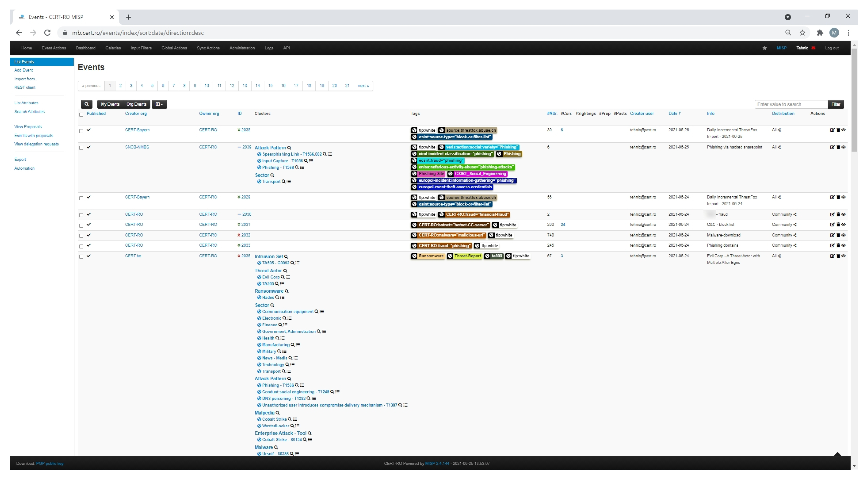The height and width of the screenshot is (478, 868).
Task: Click list icon next to Evil Corp cluster
Action: (x=288, y=277)
